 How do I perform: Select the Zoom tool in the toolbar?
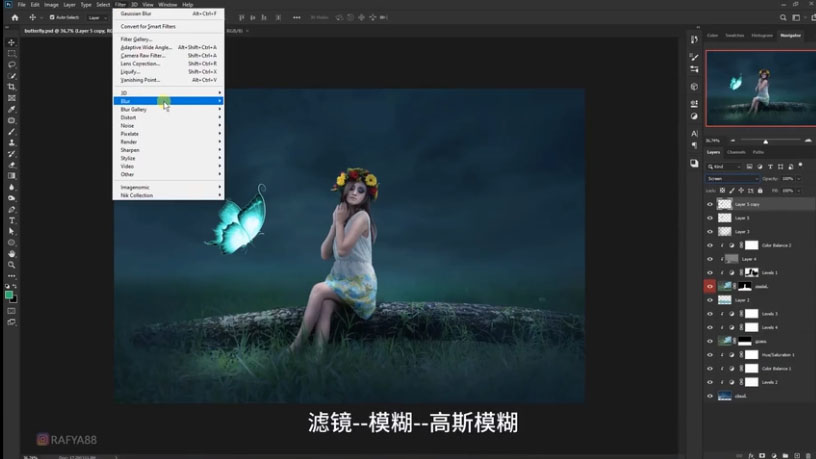pos(11,265)
